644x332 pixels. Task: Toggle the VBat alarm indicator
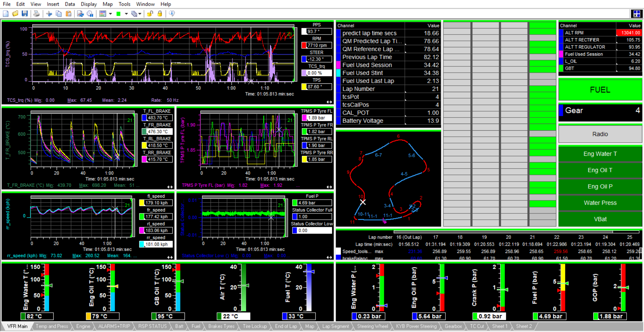pos(600,219)
